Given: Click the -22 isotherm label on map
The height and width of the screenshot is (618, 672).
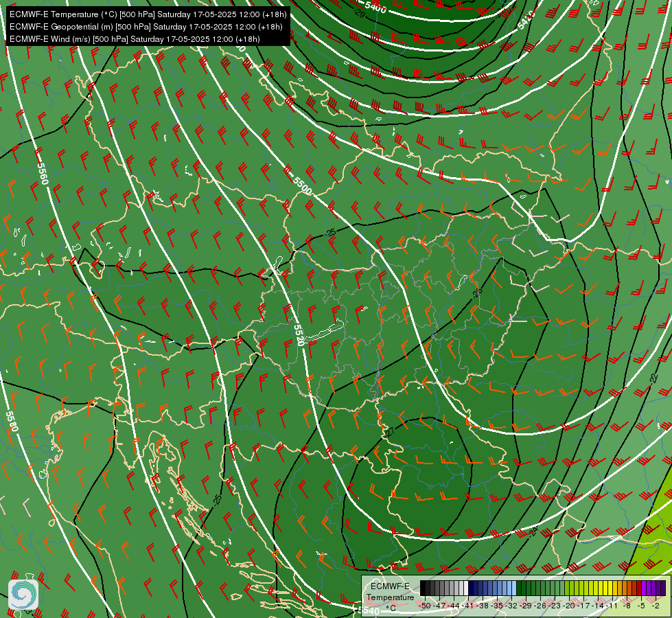Looking at the screenshot, I should click(x=653, y=378).
